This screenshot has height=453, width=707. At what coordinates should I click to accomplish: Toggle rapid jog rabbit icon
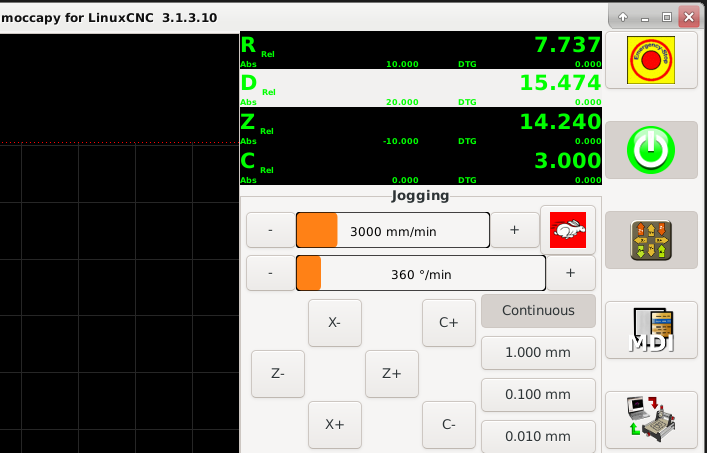567,230
